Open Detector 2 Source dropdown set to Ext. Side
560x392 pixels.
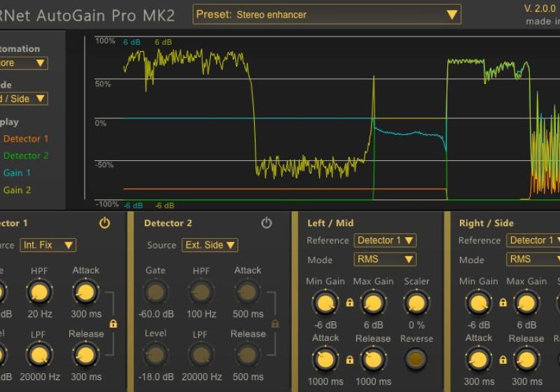(210, 245)
